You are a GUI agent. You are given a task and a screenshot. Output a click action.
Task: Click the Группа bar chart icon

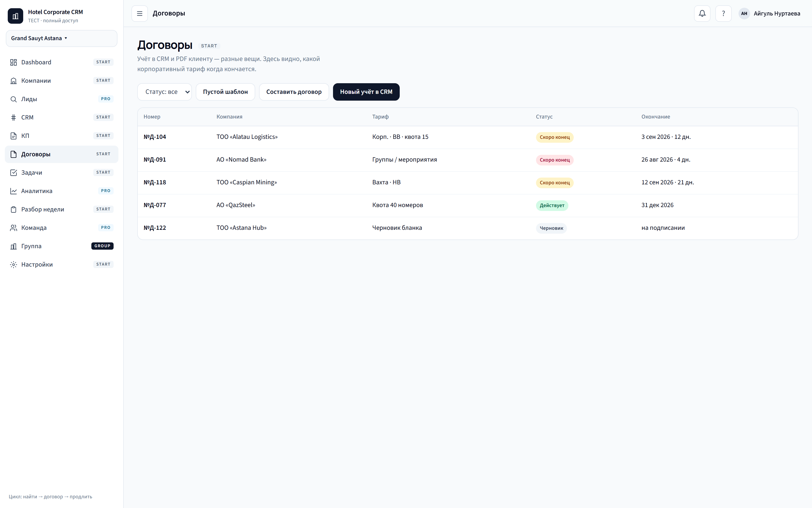(x=14, y=246)
